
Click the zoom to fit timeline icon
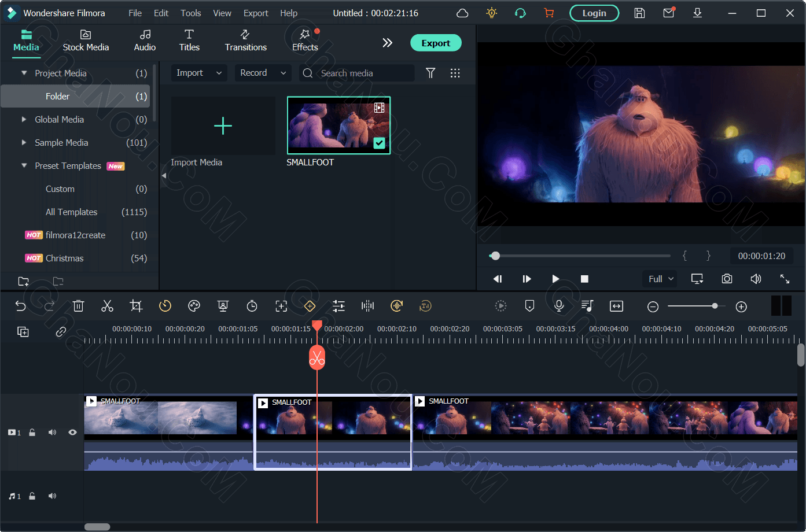616,306
